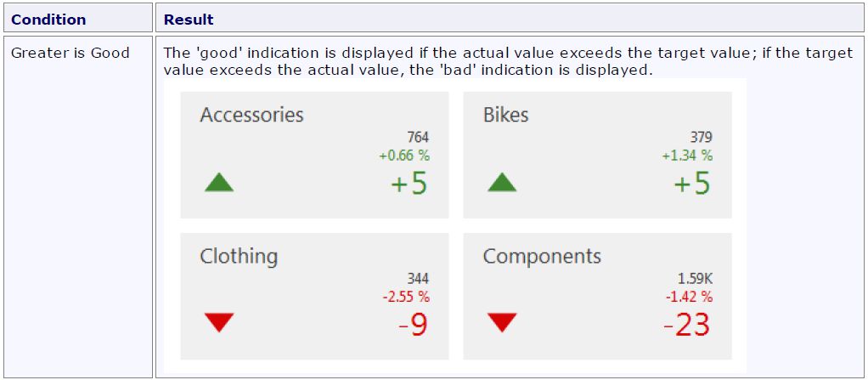Click the -2.55 % percentage in Clothing

tap(405, 296)
